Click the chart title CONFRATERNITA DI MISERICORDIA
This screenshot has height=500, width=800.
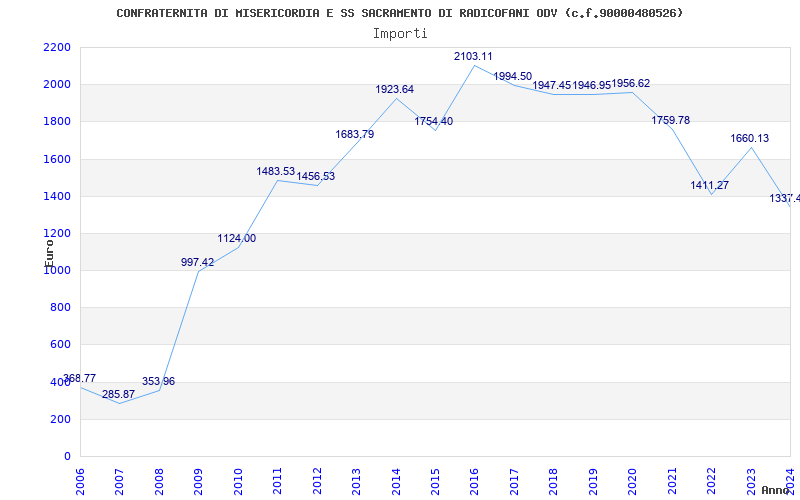click(399, 13)
